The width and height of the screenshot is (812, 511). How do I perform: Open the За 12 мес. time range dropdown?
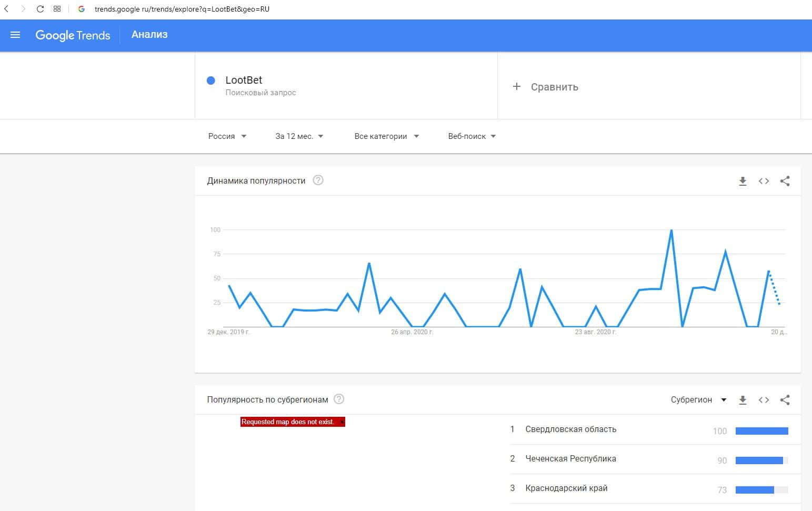click(299, 136)
